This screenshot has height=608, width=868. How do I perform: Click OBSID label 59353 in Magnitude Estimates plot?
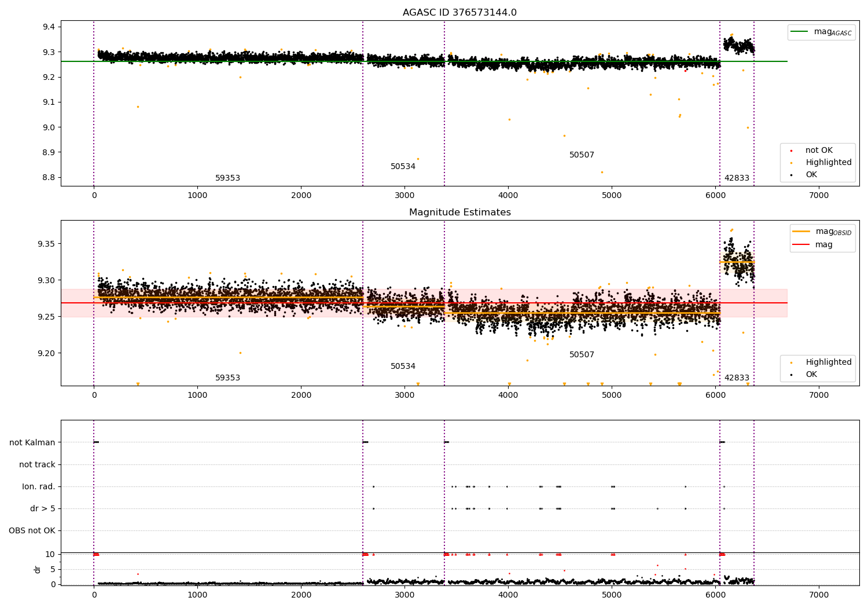(227, 378)
